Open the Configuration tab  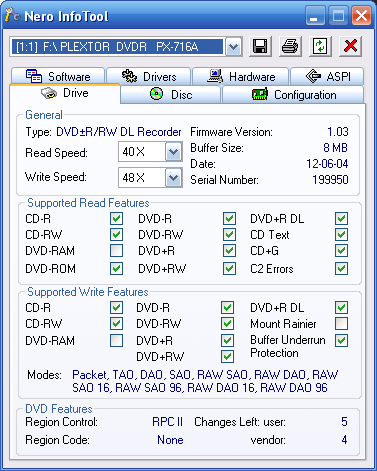pyautogui.click(x=293, y=95)
